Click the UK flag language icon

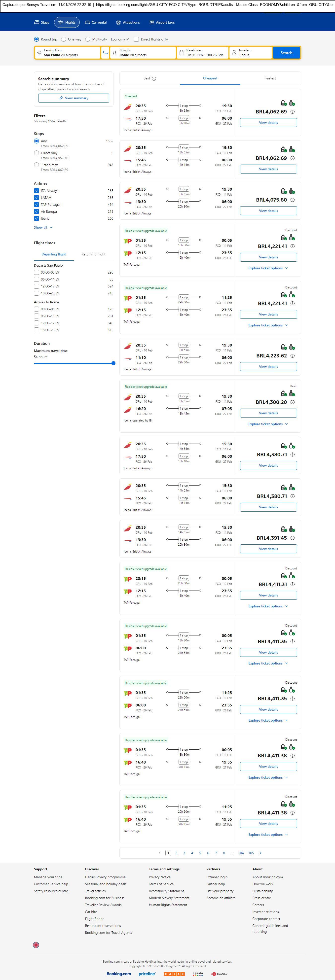[x=36, y=945]
